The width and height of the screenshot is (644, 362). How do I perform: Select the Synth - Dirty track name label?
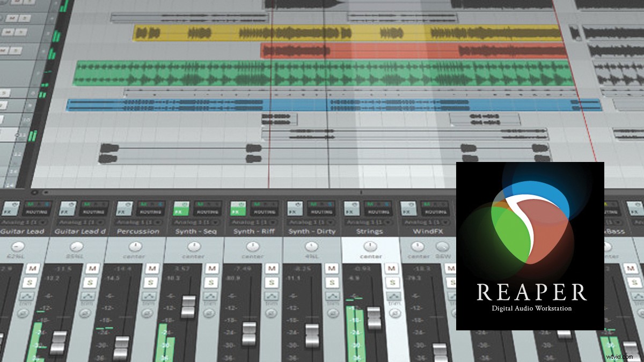point(312,231)
